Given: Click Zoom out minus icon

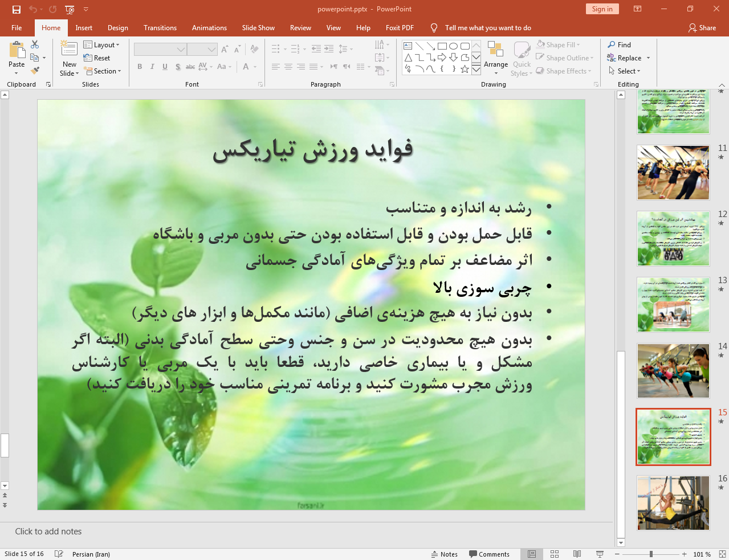Looking at the screenshot, I should 617,554.
